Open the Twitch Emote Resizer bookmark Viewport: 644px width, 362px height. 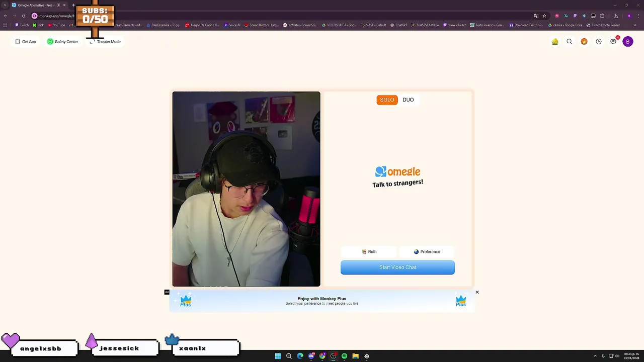point(603,25)
